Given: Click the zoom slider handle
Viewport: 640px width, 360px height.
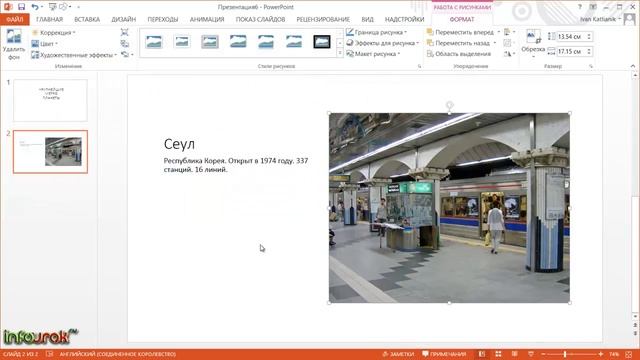Looking at the screenshot, I should (x=565, y=354).
